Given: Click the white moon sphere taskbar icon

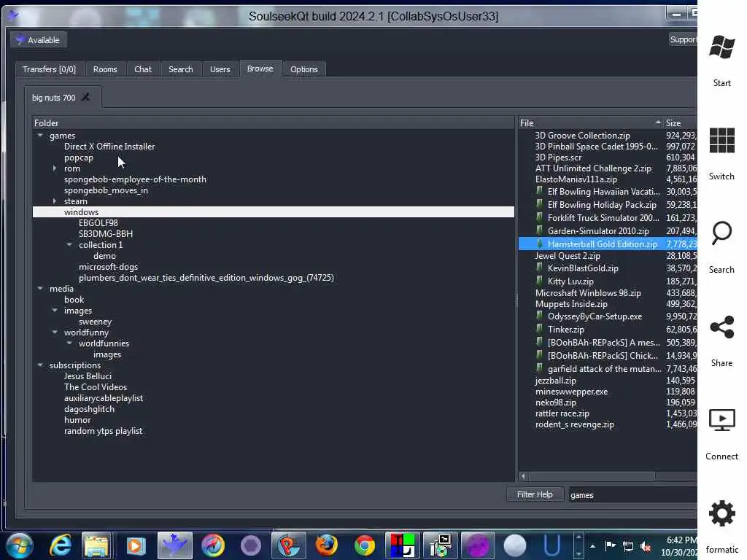Looking at the screenshot, I should click(514, 545).
